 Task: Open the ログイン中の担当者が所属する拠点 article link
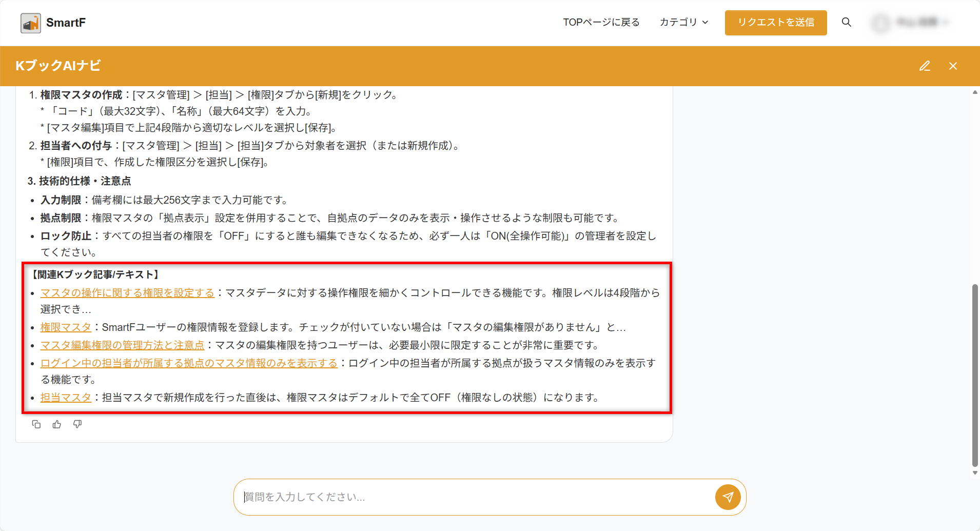pos(189,363)
